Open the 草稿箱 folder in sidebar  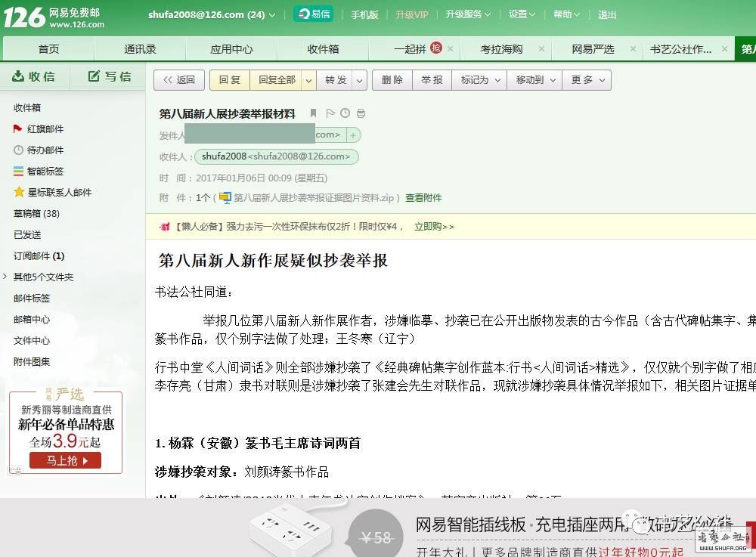tap(36, 214)
